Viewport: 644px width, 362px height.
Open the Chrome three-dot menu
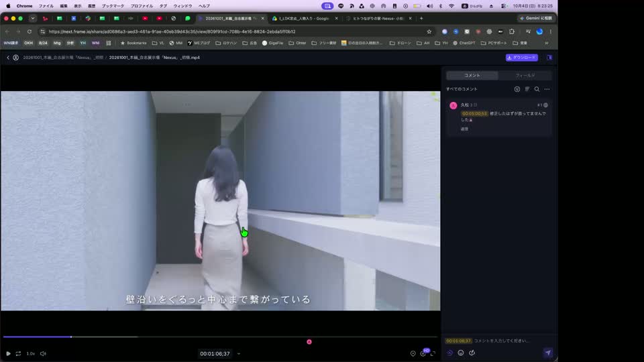[551, 32]
